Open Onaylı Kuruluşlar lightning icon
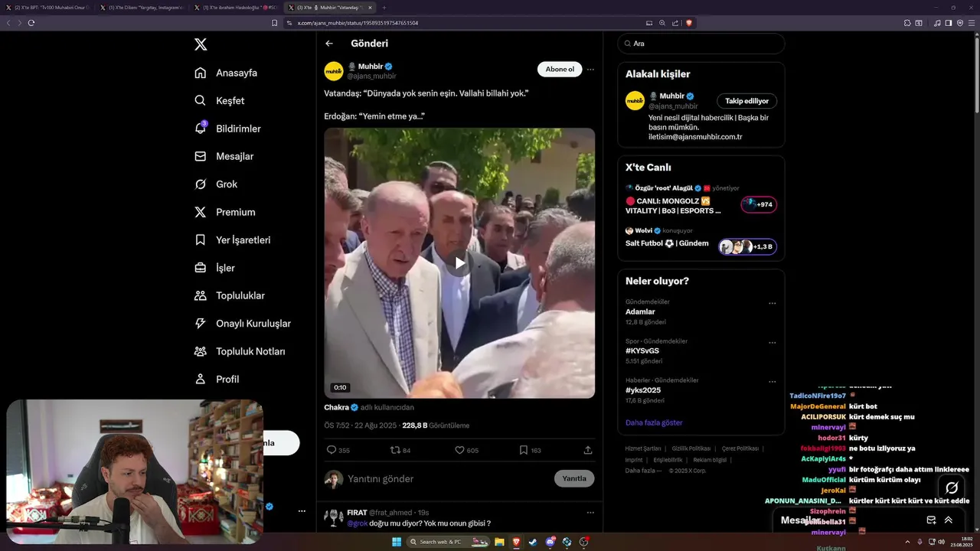 200,324
